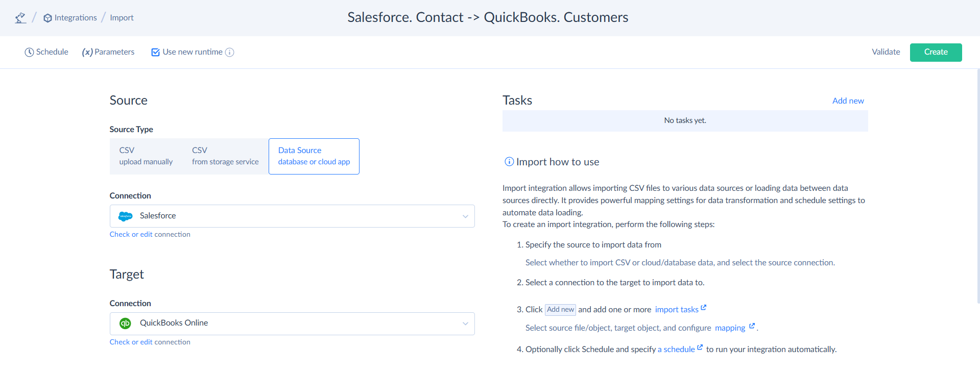Click the Skyvia home logo icon
This screenshot has width=980, height=373.
(20, 18)
